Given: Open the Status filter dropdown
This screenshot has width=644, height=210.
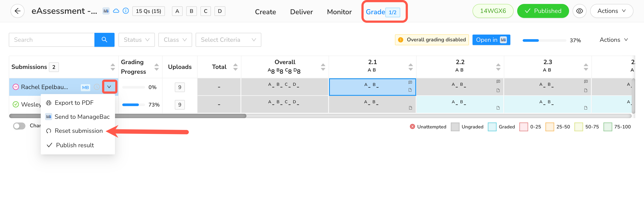Looking at the screenshot, I should (x=136, y=40).
